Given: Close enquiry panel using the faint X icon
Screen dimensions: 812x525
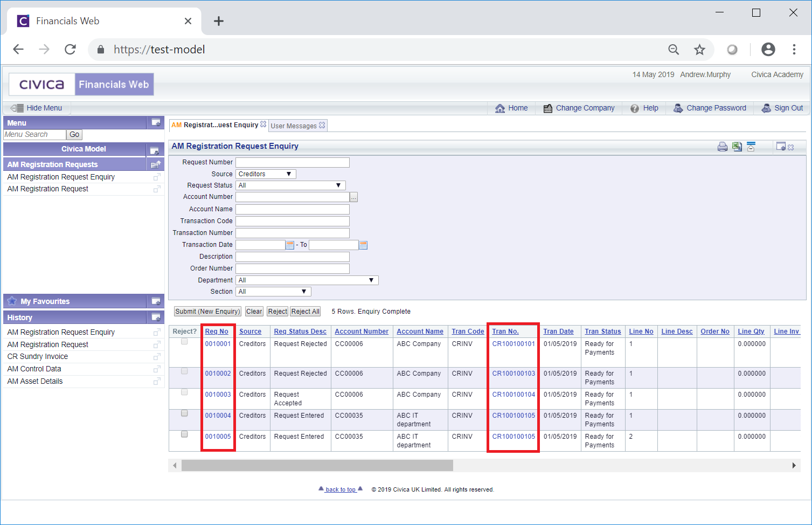Looking at the screenshot, I should point(791,147).
